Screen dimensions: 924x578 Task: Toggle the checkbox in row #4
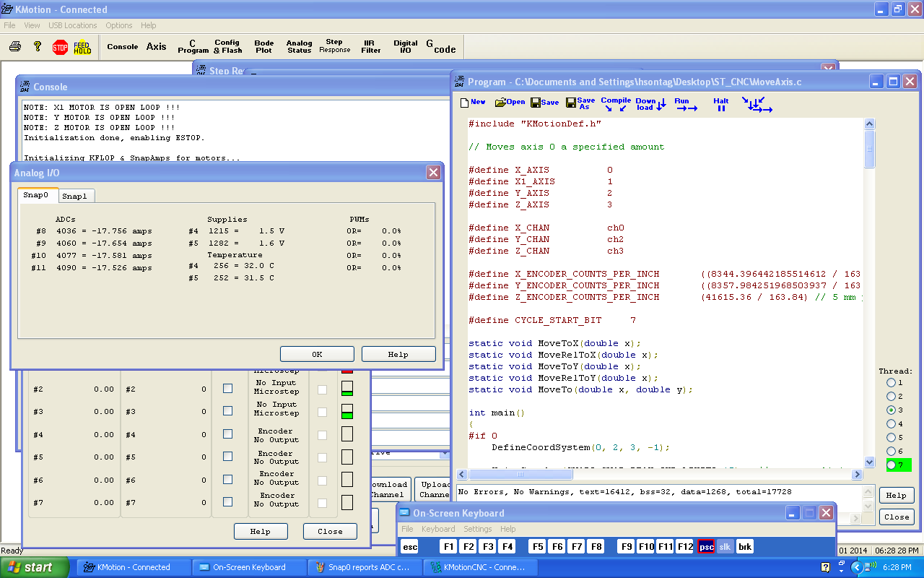coord(227,434)
